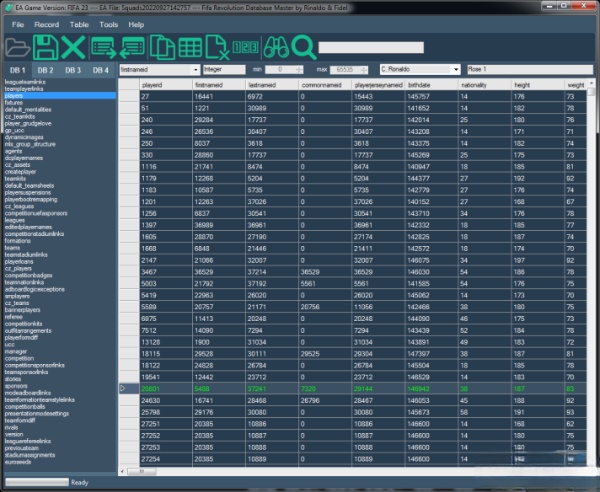Image resolution: width=600 pixels, height=492 pixels.
Task: Select the playerloans table
Action: pyautogui.click(x=19, y=262)
